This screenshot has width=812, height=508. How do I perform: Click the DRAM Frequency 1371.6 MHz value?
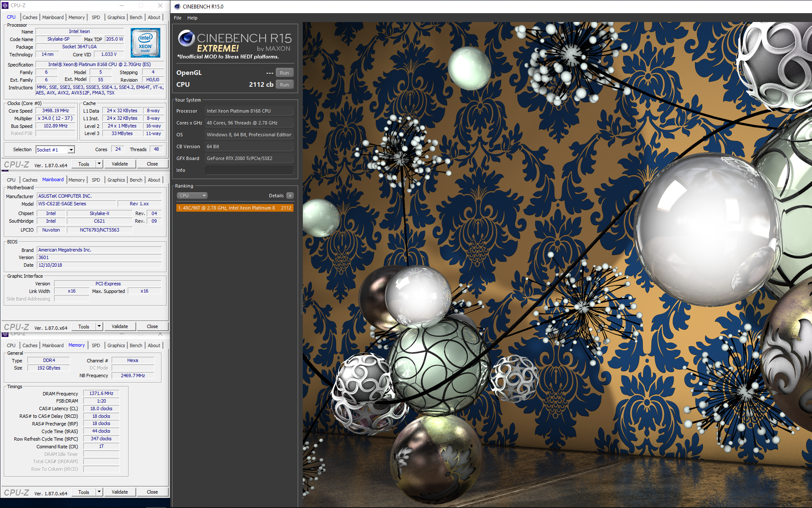point(101,393)
